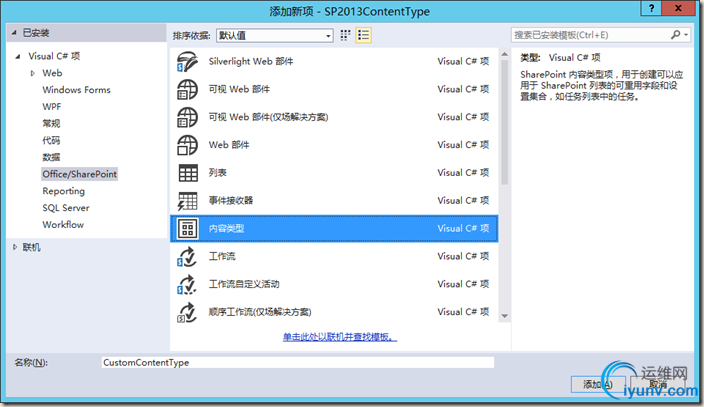Select the 可视 Web 部件(仅场解决方案) row text
The height and width of the screenshot is (407, 704).
tap(268, 117)
